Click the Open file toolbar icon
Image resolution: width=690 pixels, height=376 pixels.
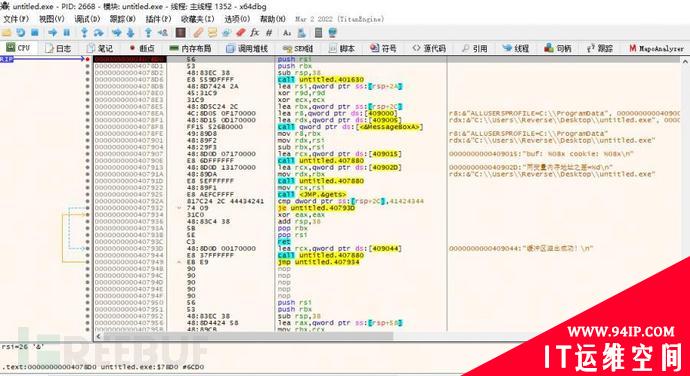(x=7, y=33)
